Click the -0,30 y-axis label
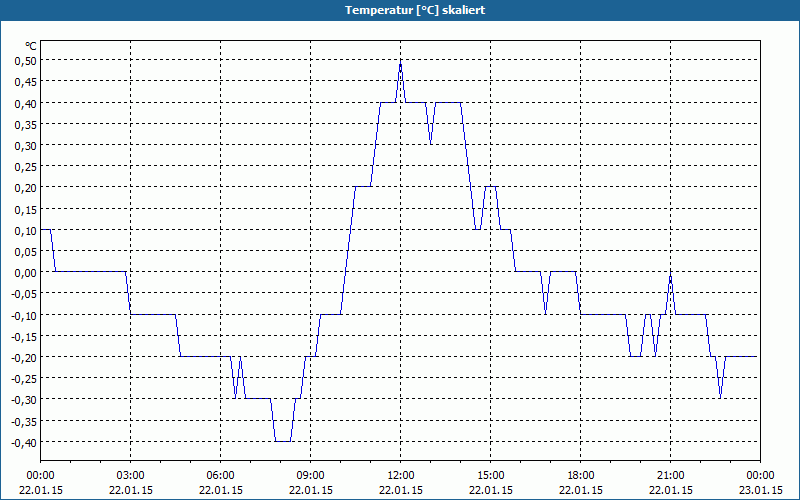 (25, 400)
